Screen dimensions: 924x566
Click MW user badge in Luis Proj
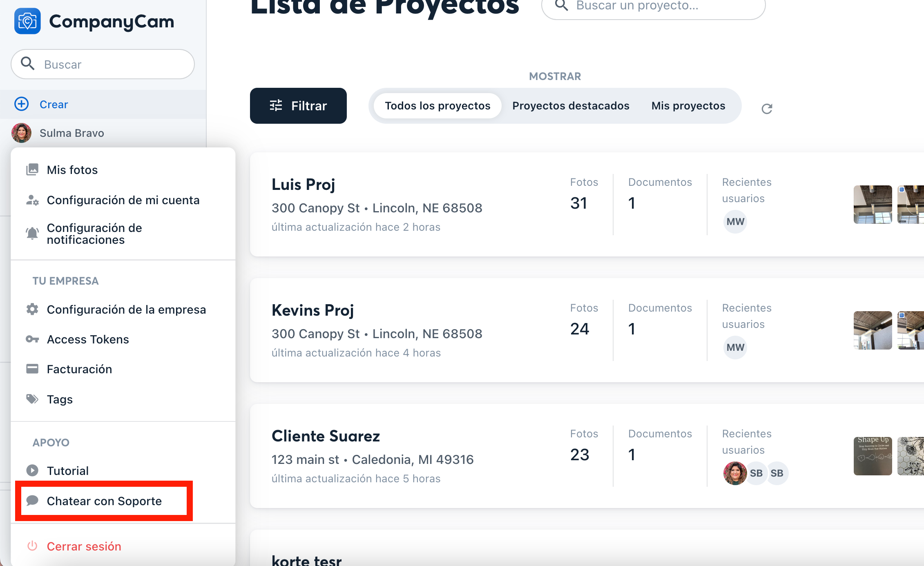(735, 222)
